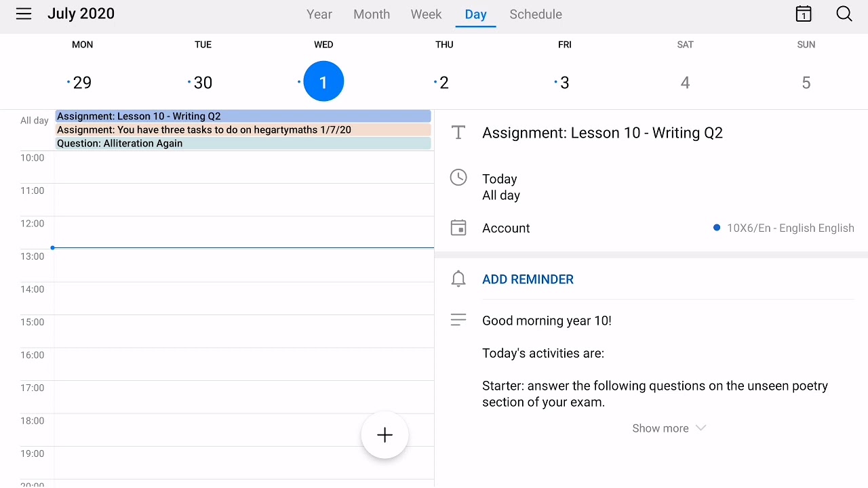Click the Show more chevron arrow
This screenshot has width=868, height=488.
click(x=701, y=428)
